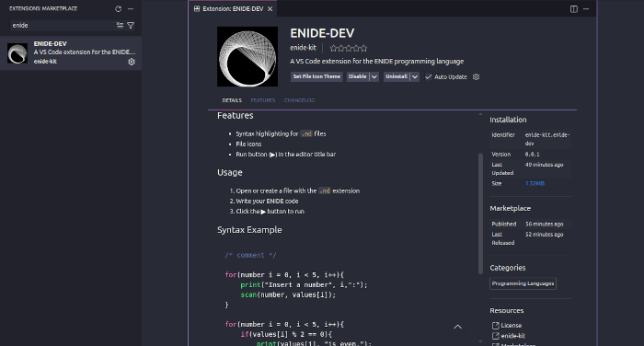Expand the Uninstall dropdown arrow
644x346 pixels.
415,77
